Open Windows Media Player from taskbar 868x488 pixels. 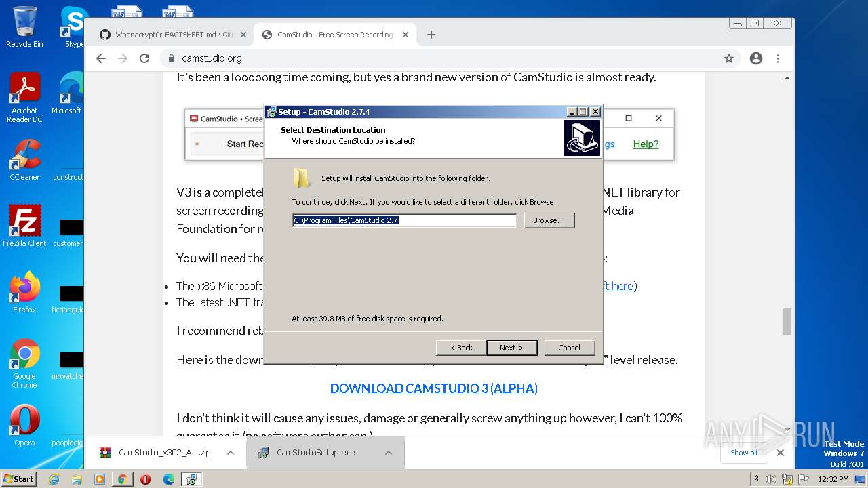[100, 479]
